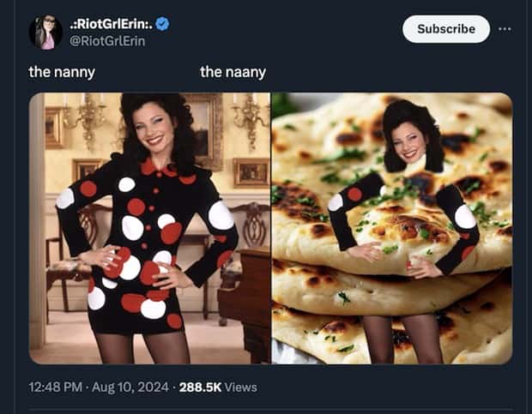Click the Views label
Viewport: 532px width, 414px height.
(241, 387)
